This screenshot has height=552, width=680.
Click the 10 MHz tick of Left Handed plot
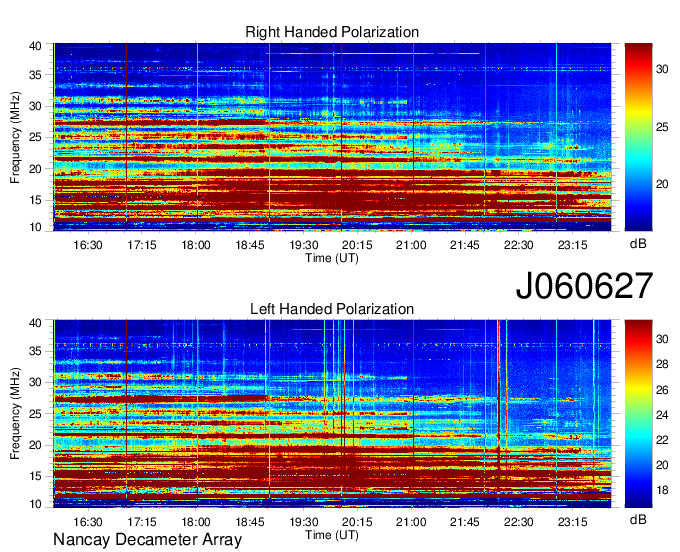pos(36,504)
